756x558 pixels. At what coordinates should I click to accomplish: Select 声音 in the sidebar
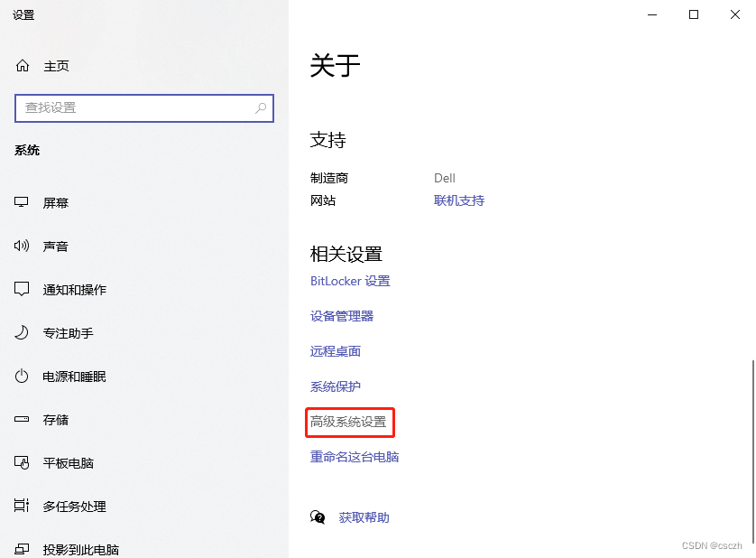pos(55,246)
